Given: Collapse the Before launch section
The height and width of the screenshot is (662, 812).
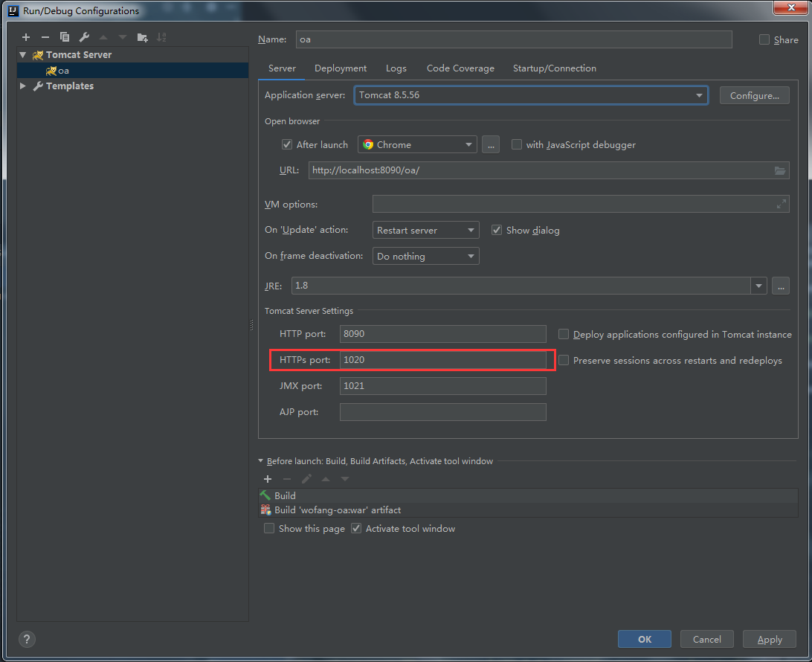Looking at the screenshot, I should coord(261,461).
